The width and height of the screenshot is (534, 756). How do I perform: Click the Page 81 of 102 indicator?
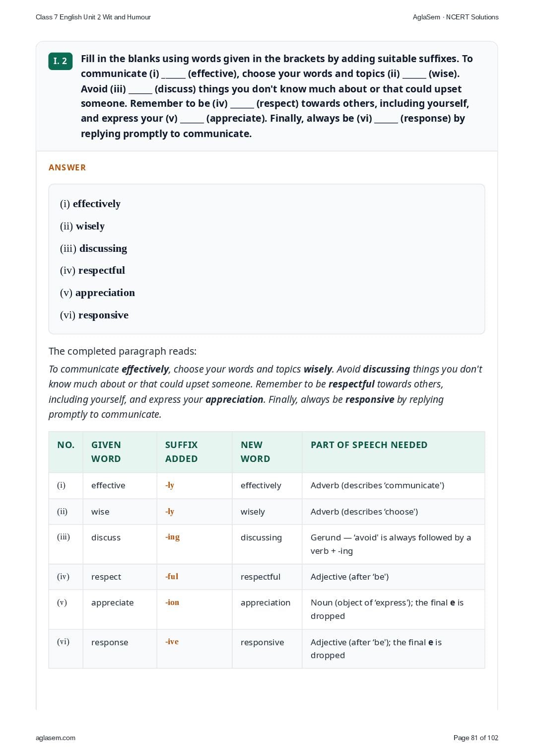point(476,738)
